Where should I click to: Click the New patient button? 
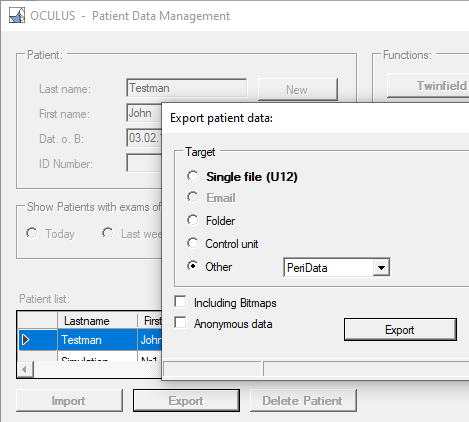pos(298,89)
